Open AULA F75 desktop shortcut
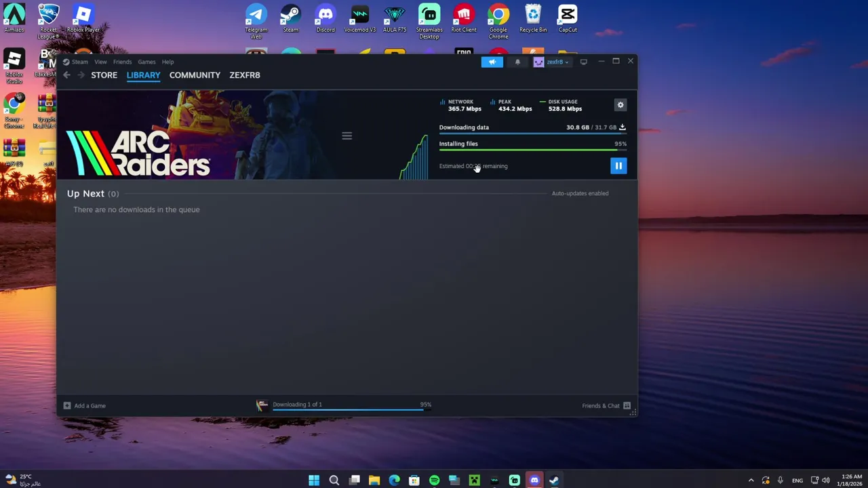 pos(395,19)
